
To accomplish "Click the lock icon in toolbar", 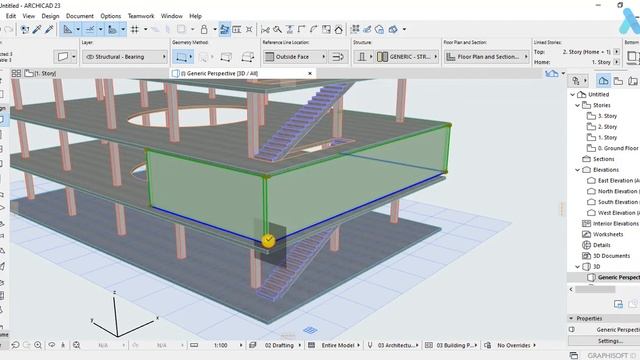I will pyautogui.click(x=204, y=29).
